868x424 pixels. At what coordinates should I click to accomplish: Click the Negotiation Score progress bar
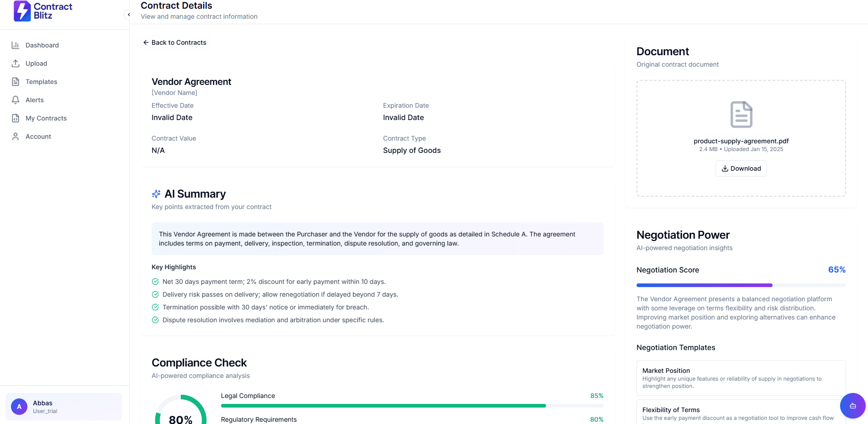(x=741, y=285)
